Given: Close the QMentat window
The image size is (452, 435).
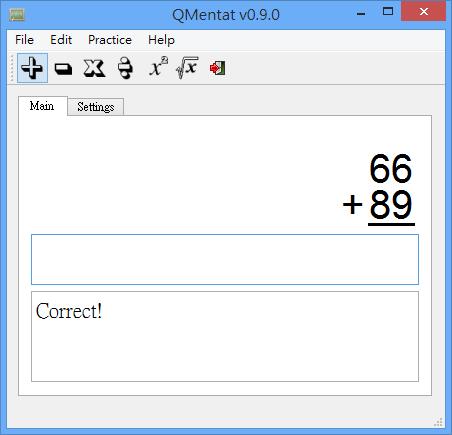Looking at the screenshot, I should (x=423, y=12).
